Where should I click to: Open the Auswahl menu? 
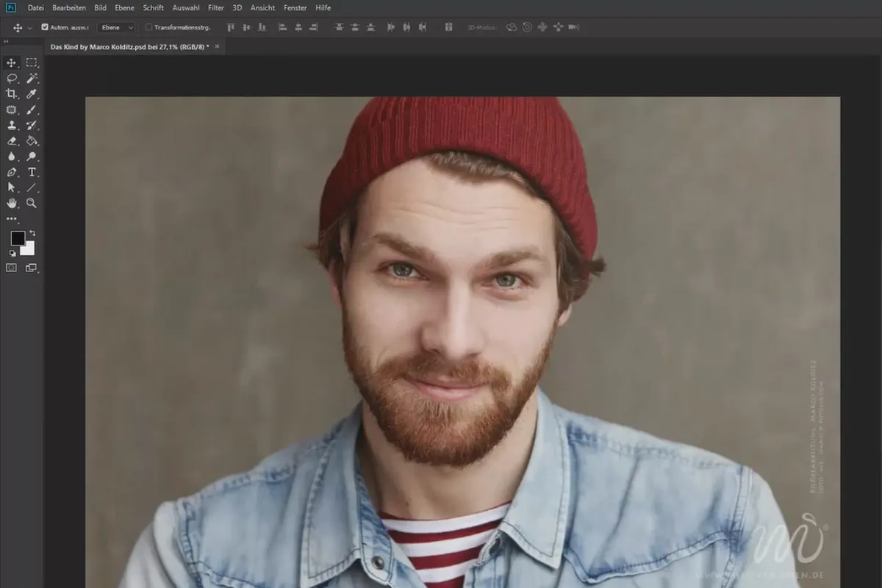click(x=186, y=7)
